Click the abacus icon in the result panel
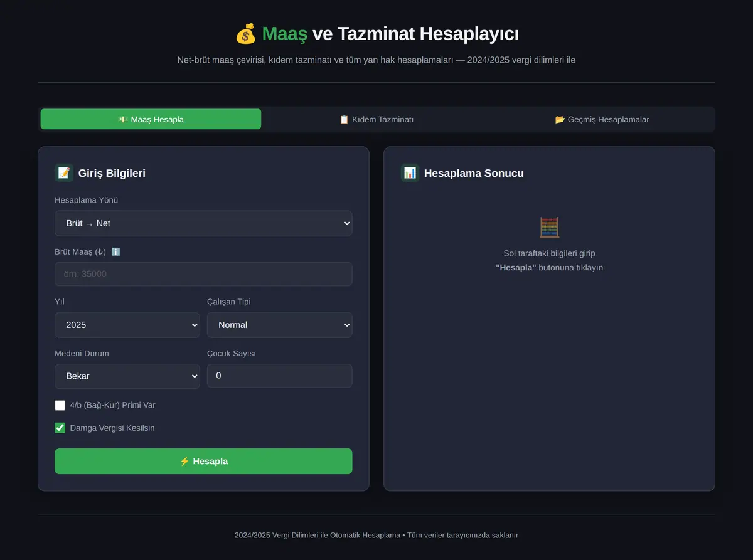753x560 pixels. tap(549, 228)
